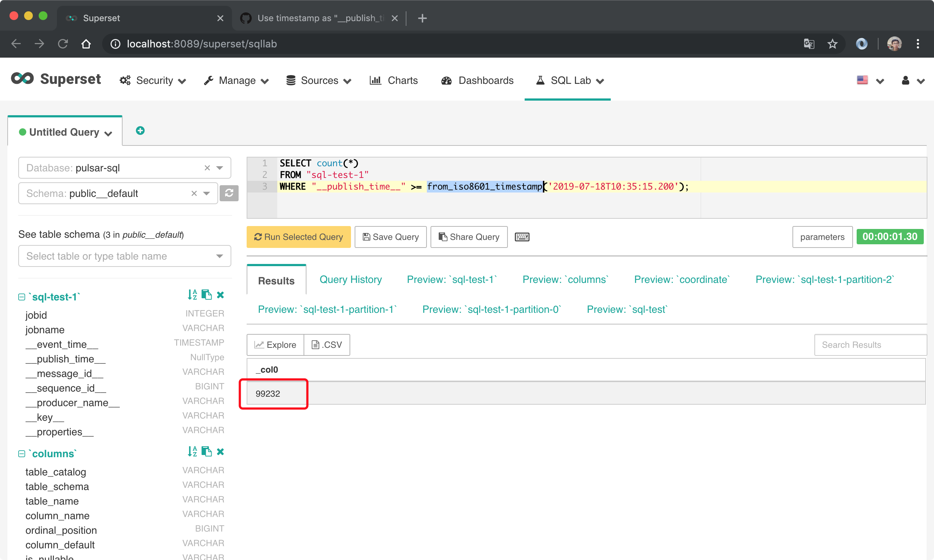Explore results as a chart
The height and width of the screenshot is (560, 934).
click(x=275, y=345)
